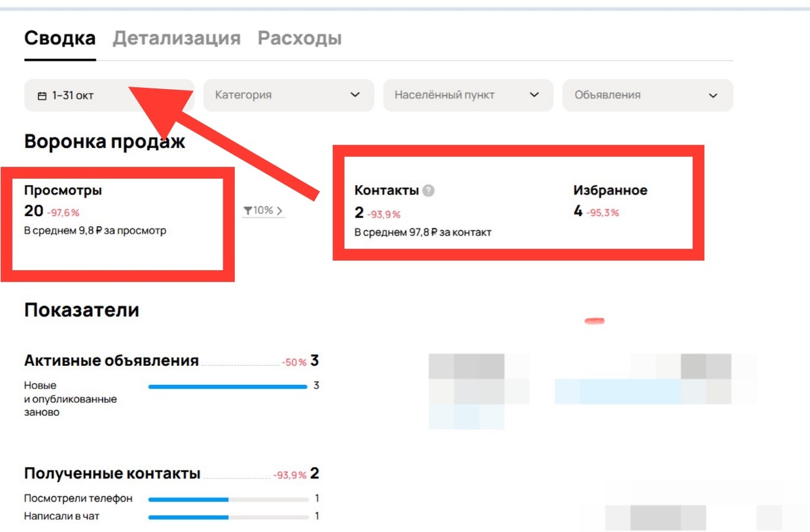Viewport: 810px width, 532px height.
Task: Click the -95,3% change under Избранное
Action: 603,213
